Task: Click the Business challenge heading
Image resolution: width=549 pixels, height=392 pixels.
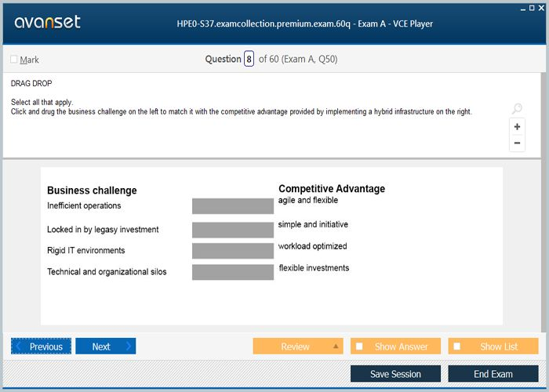Action: coord(92,191)
